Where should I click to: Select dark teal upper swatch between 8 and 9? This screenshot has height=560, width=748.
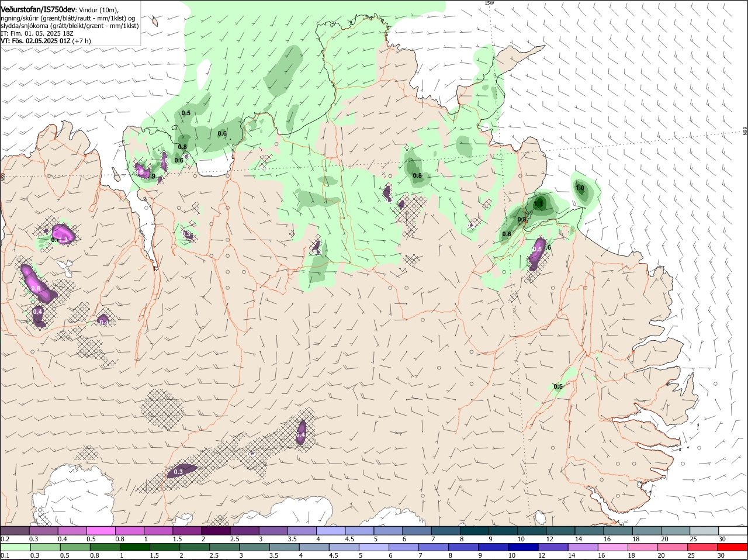pos(475,530)
